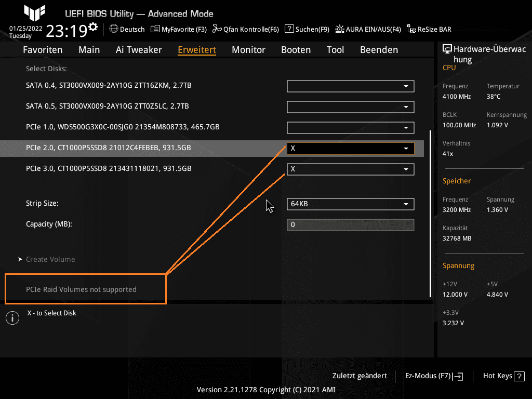Click the SATA 0.5 ST3000VX009 row text
532x399 pixels.
coord(107,106)
